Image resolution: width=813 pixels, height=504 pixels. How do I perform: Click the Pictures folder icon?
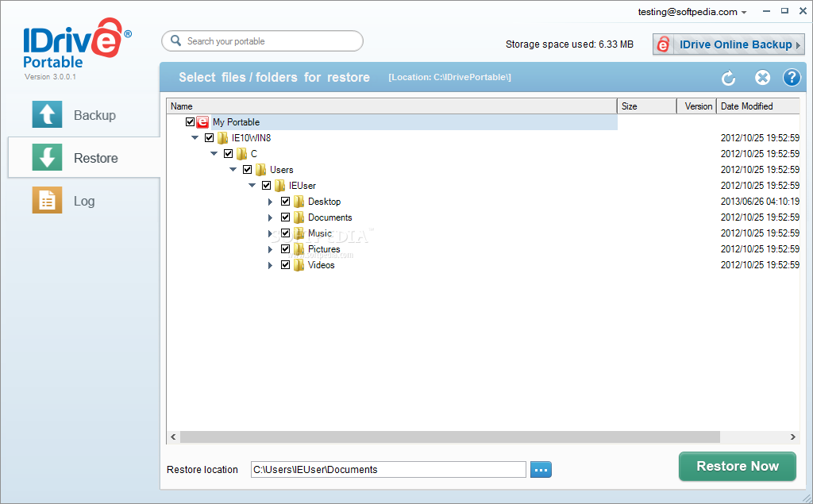coord(299,249)
